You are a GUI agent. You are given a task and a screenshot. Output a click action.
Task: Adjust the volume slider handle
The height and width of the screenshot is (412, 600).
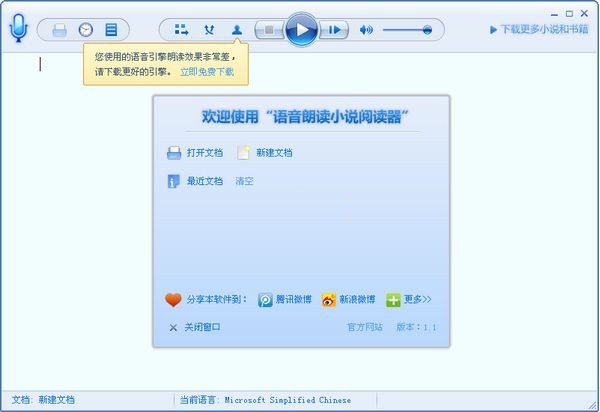pos(427,30)
